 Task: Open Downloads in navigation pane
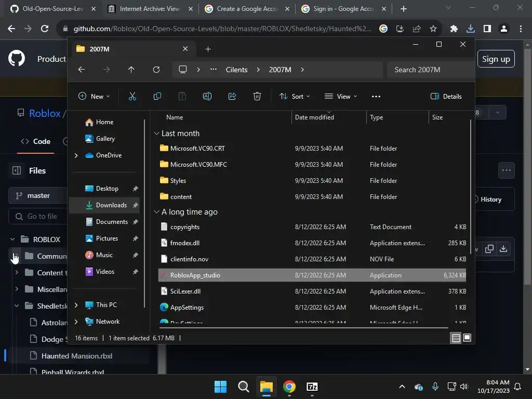coord(104,205)
